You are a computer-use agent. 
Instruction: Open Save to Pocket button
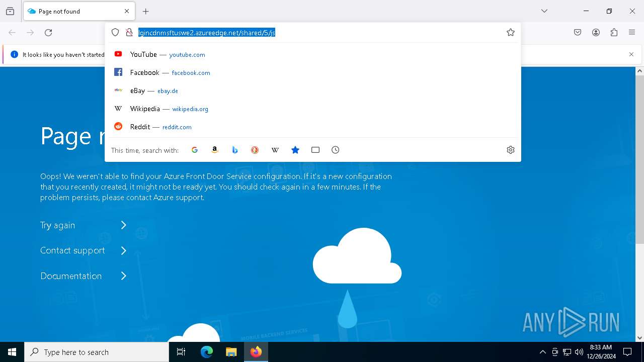(x=578, y=33)
